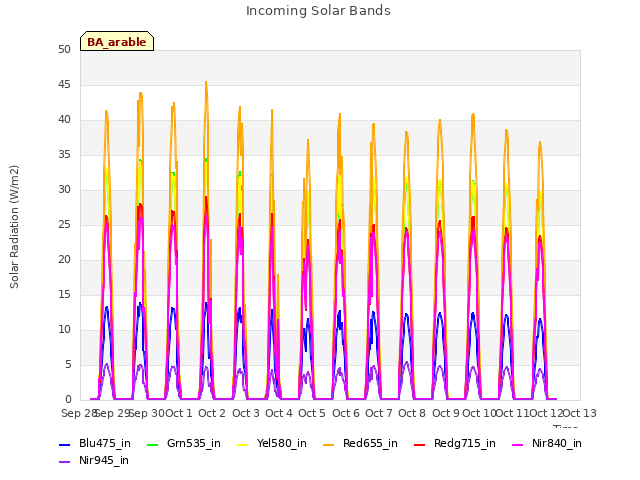Screen dimensions: 640x480
Task: Click the 25 y-axis tick label
Action: (64, 225)
